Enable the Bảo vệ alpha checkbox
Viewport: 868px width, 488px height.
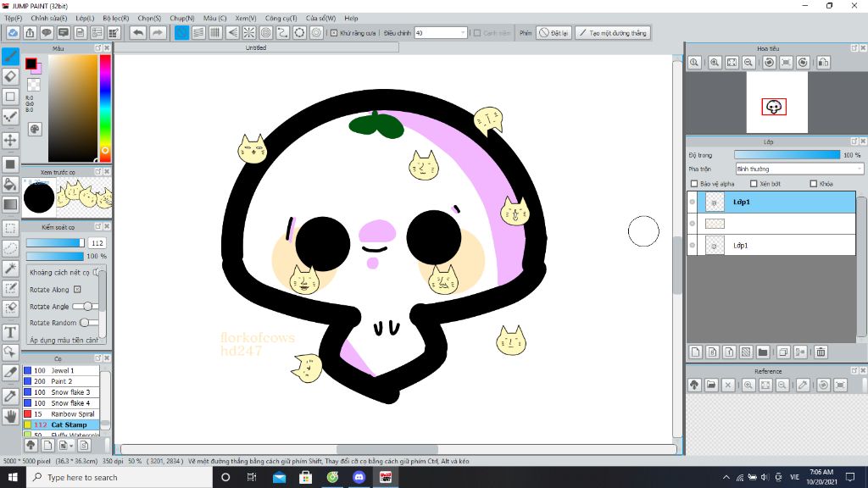695,183
